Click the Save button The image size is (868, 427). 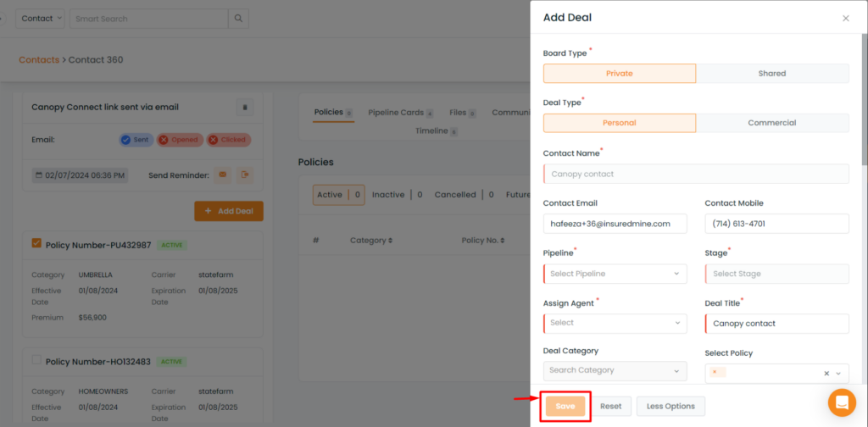[565, 406]
